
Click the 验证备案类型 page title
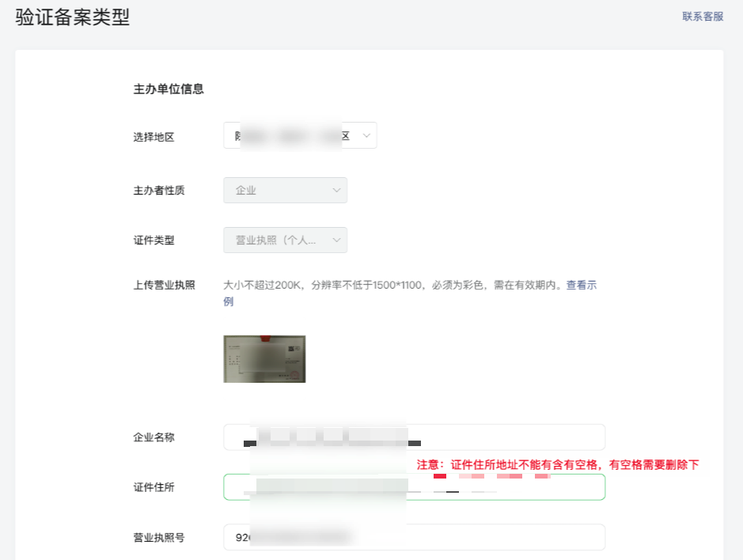click(x=73, y=18)
